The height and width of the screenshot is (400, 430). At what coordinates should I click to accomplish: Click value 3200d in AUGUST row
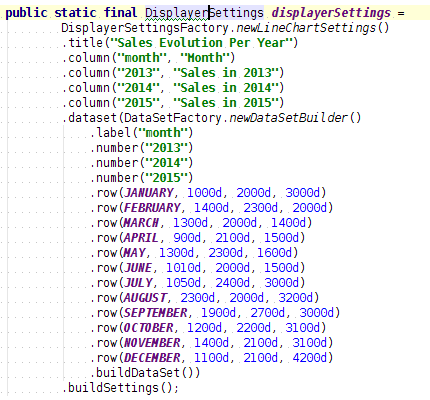[295, 298]
